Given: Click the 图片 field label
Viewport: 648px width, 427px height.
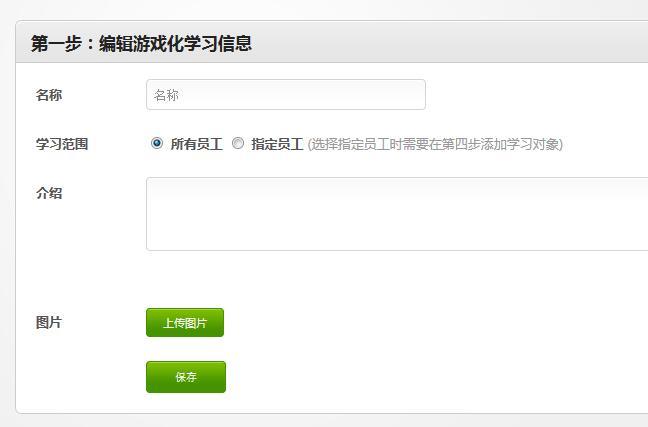Looking at the screenshot, I should tap(49, 322).
